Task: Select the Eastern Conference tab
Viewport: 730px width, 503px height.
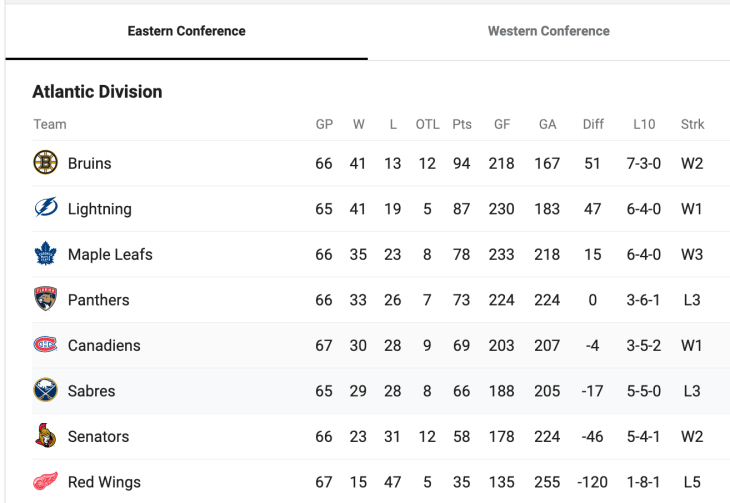Action: click(x=186, y=31)
